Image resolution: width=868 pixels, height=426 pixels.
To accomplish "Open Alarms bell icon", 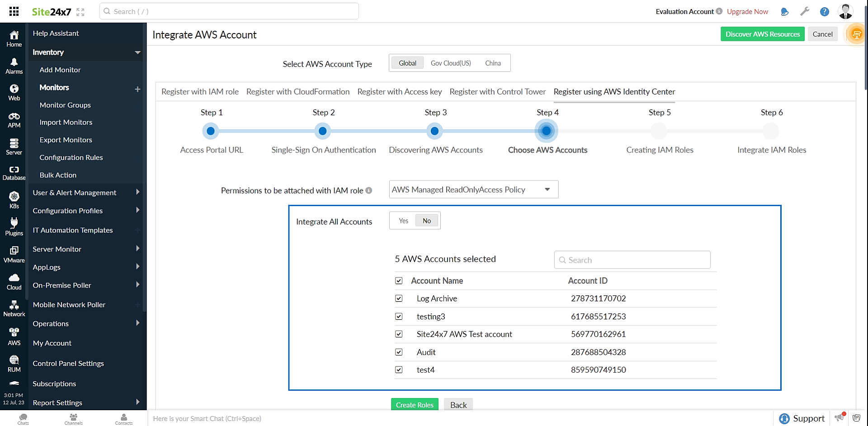I will 14,66.
